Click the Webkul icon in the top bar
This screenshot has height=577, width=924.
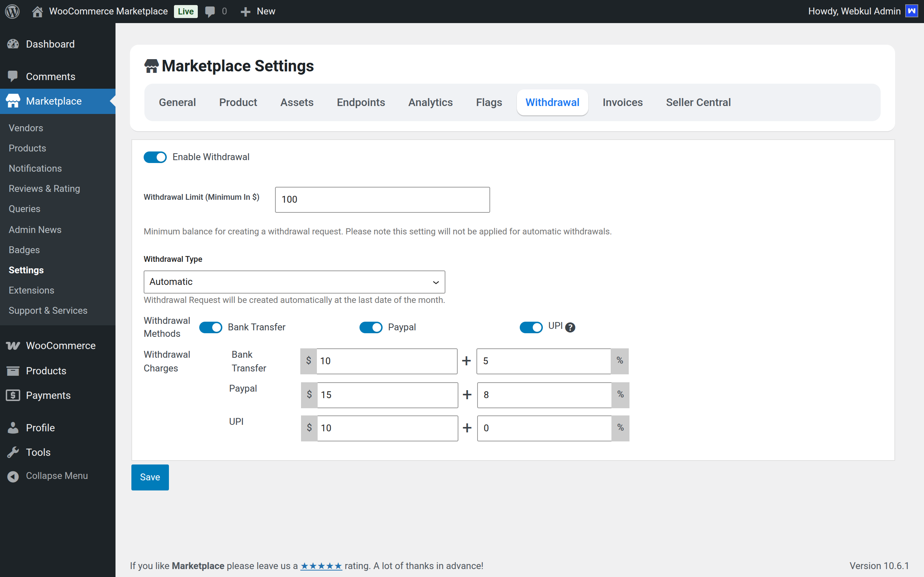pyautogui.click(x=911, y=11)
